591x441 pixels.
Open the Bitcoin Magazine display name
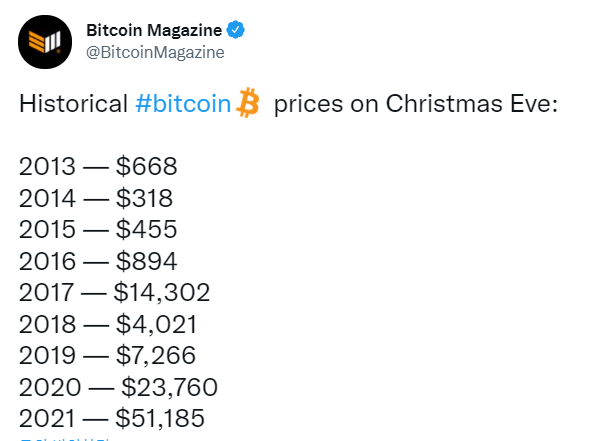(154, 30)
